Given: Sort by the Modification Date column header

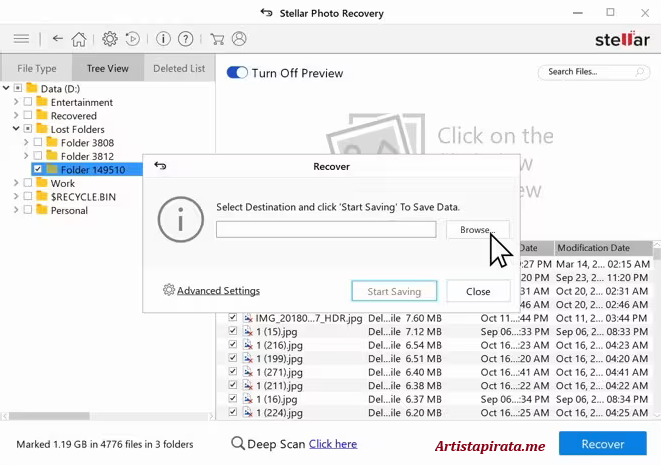Looking at the screenshot, I should click(x=603, y=248).
